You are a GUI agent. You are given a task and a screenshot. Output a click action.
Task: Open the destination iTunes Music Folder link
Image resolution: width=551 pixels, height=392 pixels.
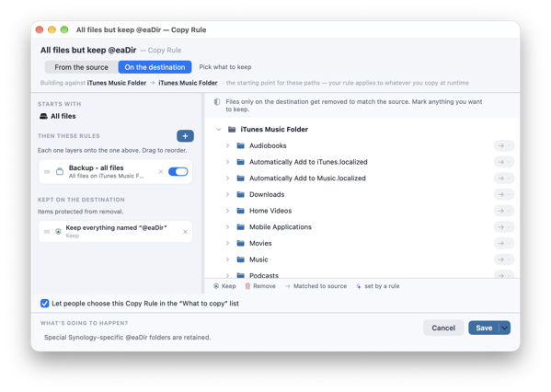188,83
